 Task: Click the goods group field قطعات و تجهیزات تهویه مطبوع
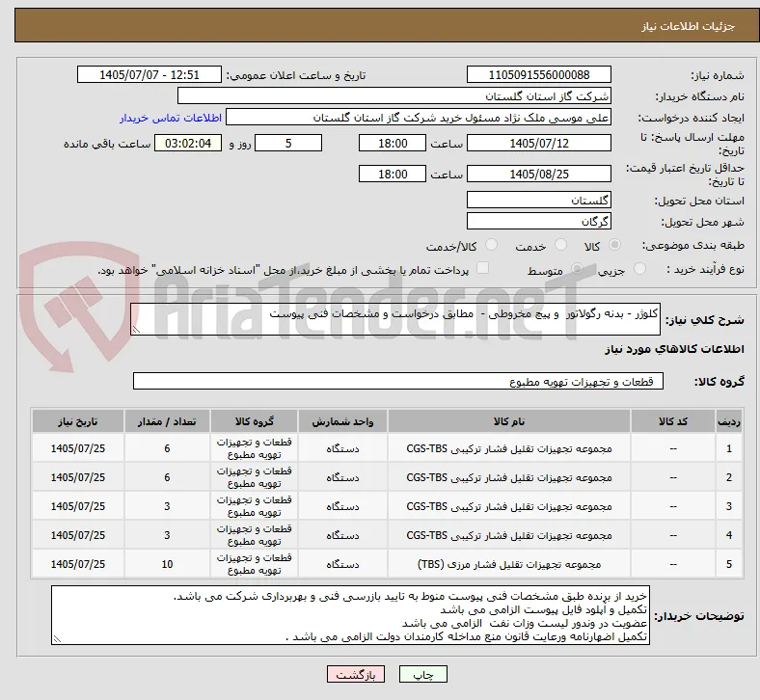point(398,381)
